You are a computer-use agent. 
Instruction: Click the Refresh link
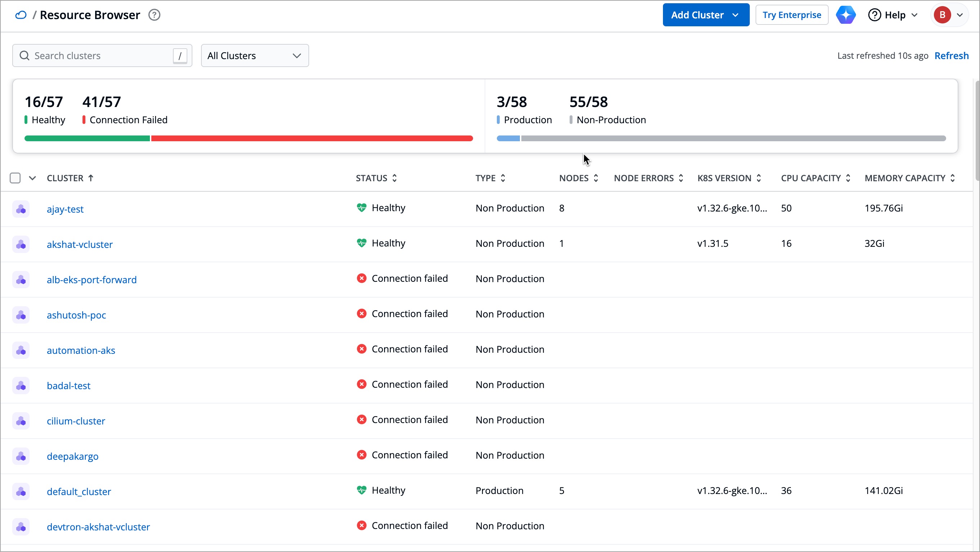point(952,55)
